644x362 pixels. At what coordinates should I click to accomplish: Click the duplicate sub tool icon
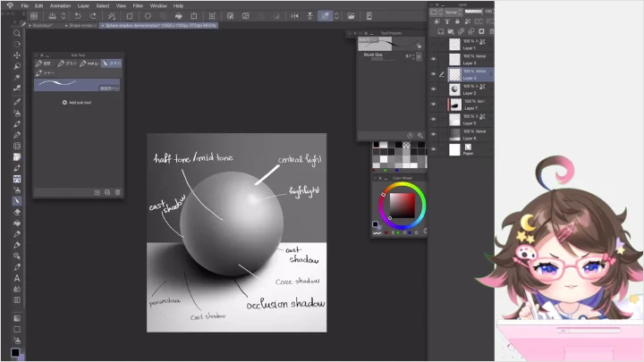point(107,192)
